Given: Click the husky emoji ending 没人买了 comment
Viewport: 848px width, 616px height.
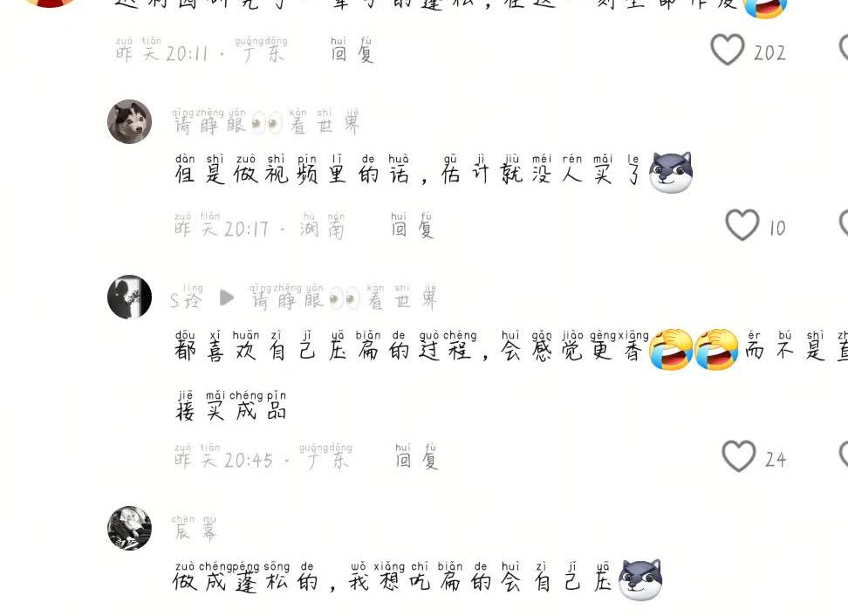Looking at the screenshot, I should [671, 173].
